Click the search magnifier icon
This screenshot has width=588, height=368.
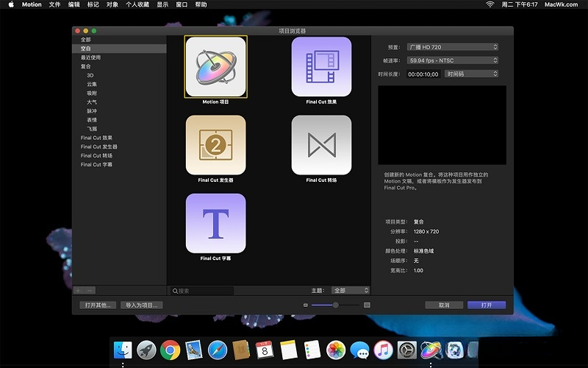175,291
